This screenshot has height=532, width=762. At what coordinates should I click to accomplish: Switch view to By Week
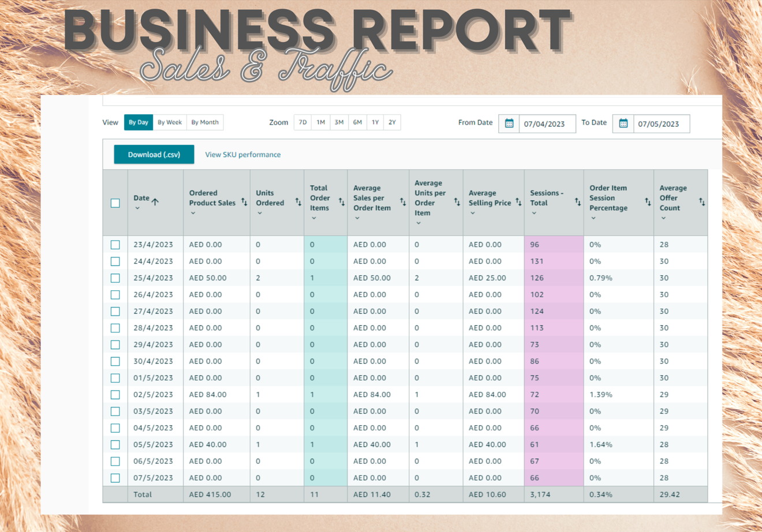170,122
